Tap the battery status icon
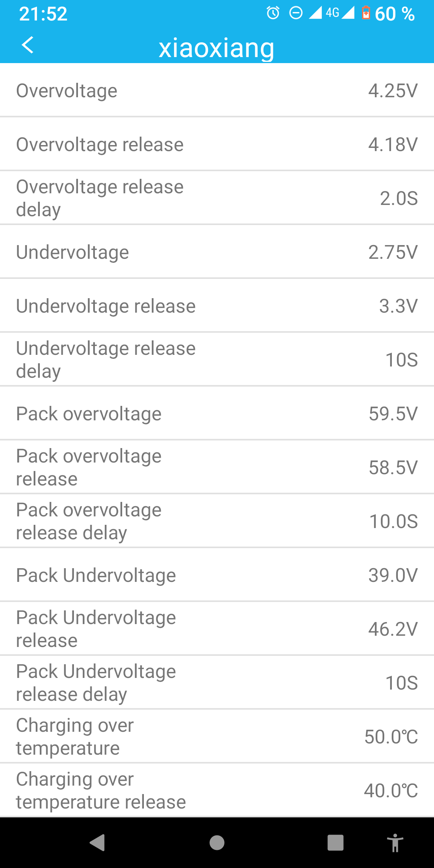 coord(366,13)
